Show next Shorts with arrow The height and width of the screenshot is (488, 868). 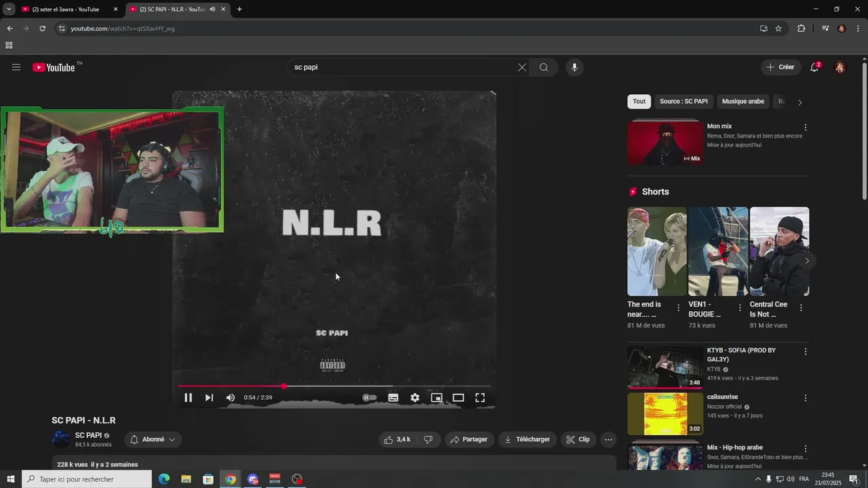pos(807,261)
